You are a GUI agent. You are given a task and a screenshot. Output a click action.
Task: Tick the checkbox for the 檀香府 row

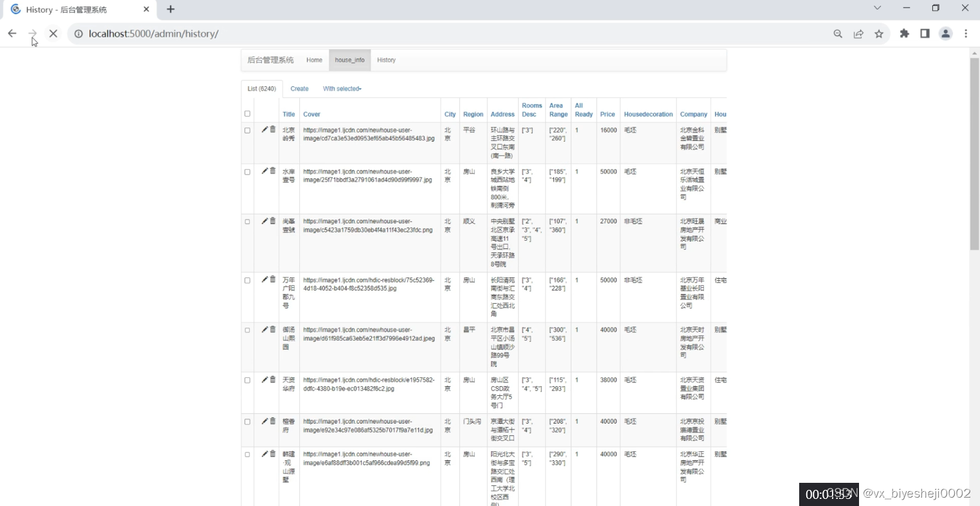[x=247, y=422]
